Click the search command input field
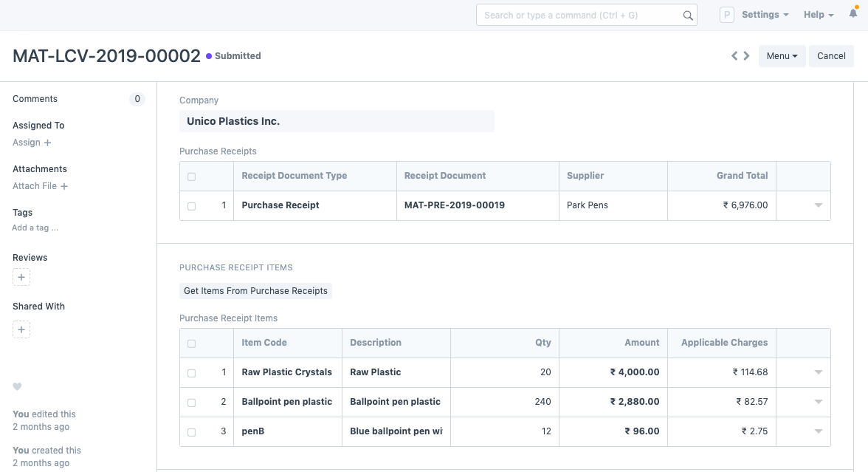The image size is (868, 472). tap(579, 16)
